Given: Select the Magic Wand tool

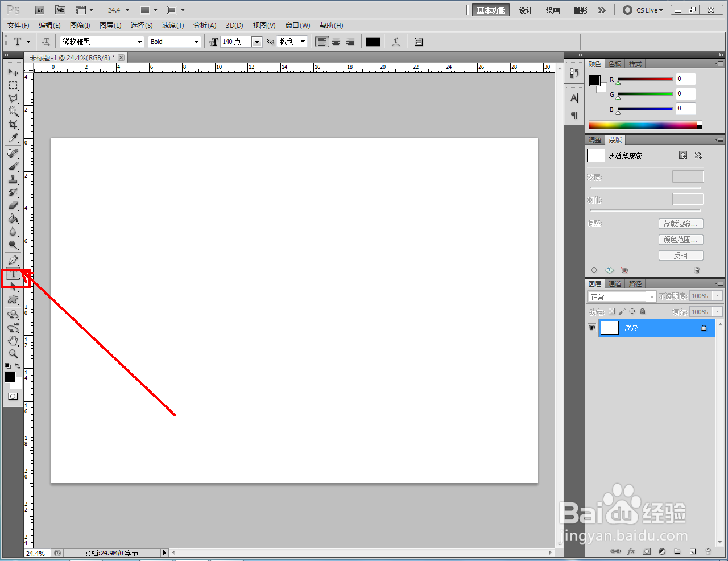Looking at the screenshot, I should (x=13, y=112).
